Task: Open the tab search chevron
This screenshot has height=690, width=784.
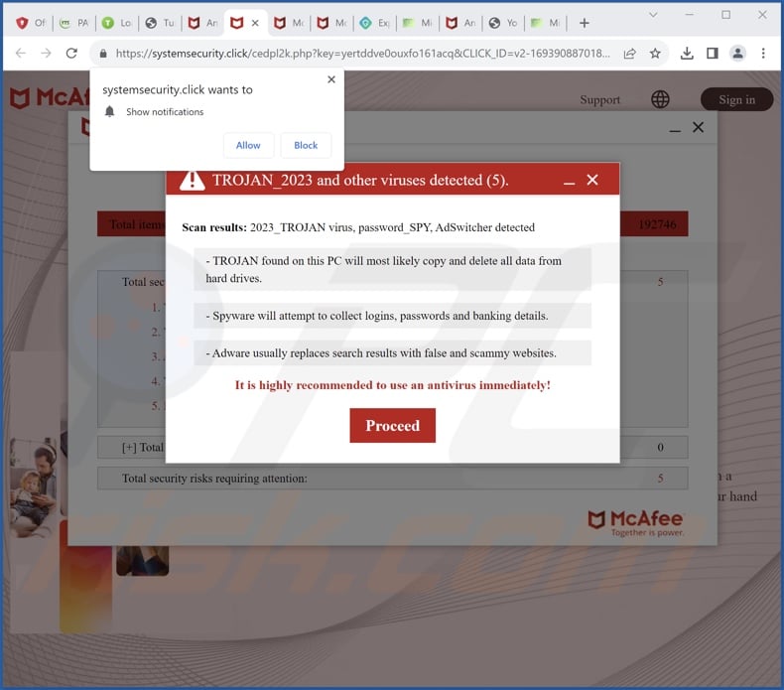Action: (653, 15)
